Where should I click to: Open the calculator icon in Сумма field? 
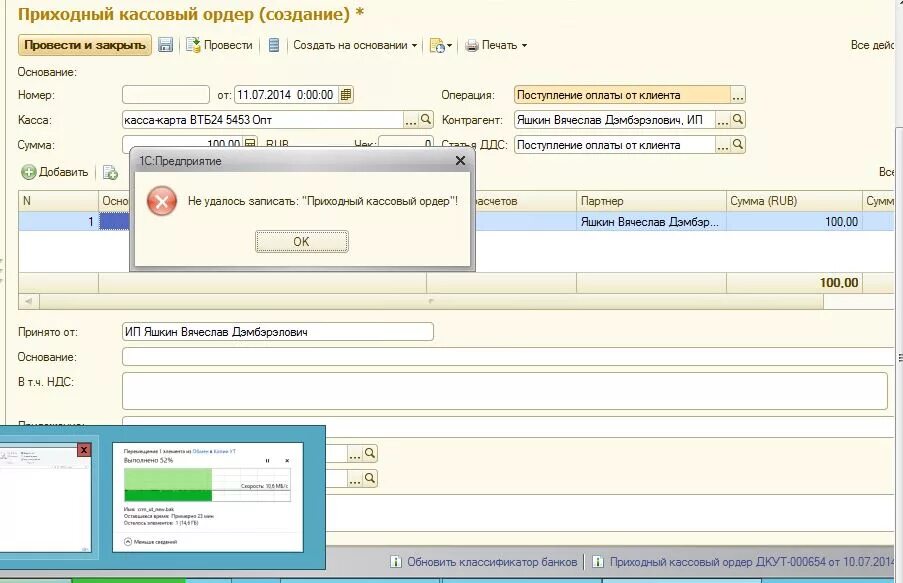click(250, 143)
